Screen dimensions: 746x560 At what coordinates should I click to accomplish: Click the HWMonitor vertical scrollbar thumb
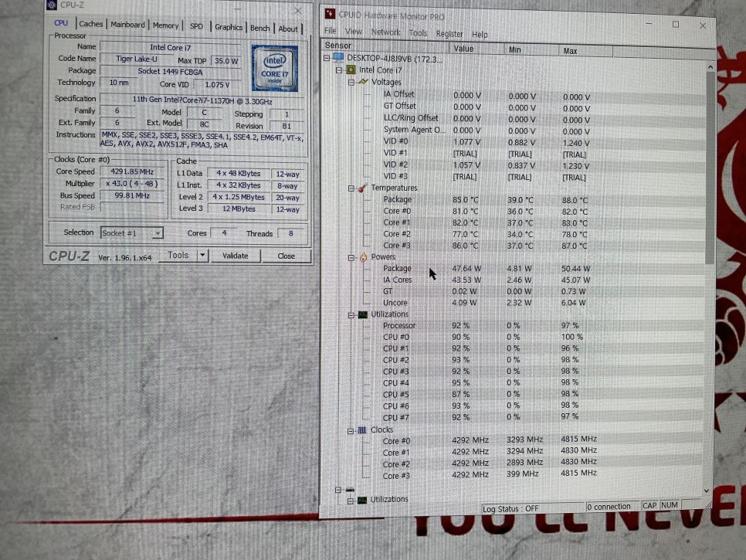[710, 167]
